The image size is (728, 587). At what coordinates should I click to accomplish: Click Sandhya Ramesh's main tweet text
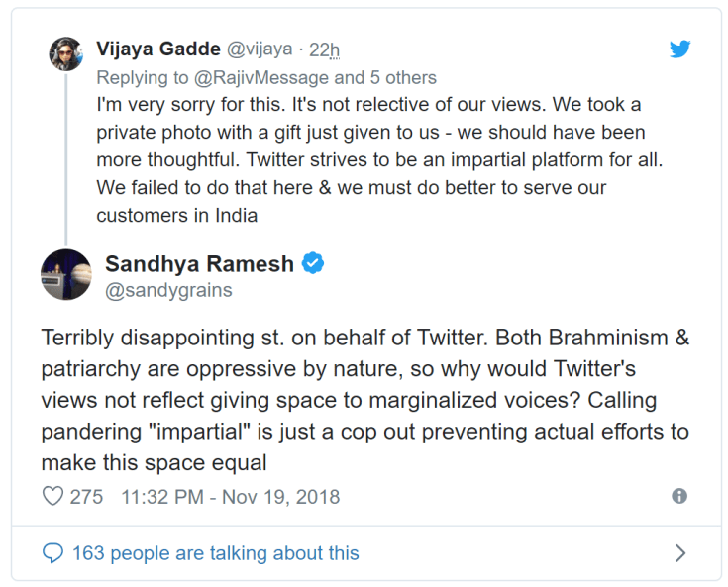pyautogui.click(x=364, y=400)
